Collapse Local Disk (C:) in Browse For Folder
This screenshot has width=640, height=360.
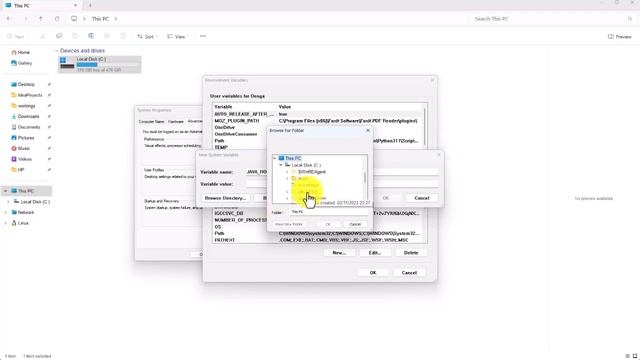(281, 165)
